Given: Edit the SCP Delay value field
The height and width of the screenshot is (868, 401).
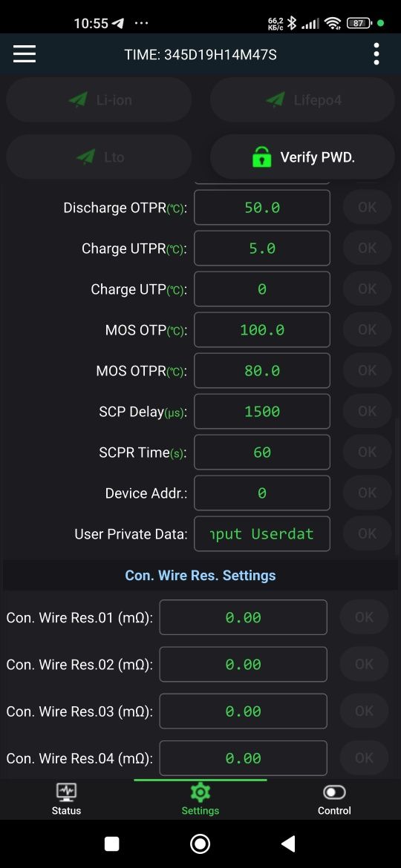Looking at the screenshot, I should pos(262,411).
